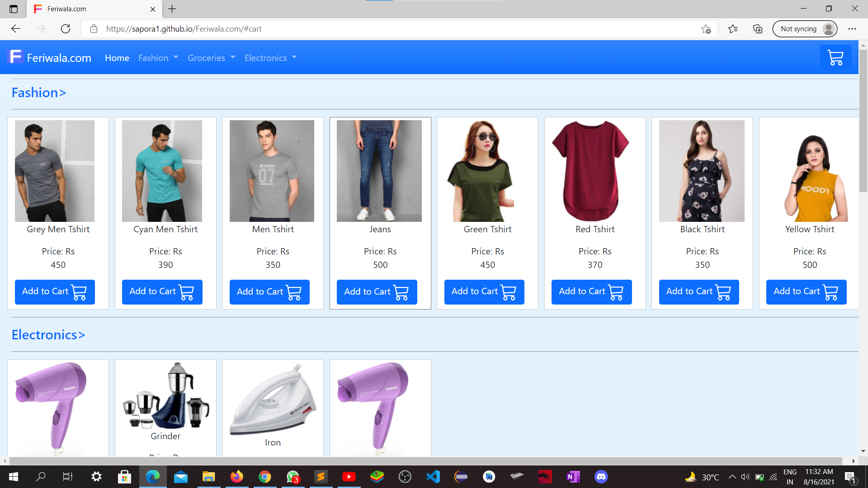Expand the Fashion dropdown menu
The height and width of the screenshot is (488, 868).
click(x=158, y=58)
